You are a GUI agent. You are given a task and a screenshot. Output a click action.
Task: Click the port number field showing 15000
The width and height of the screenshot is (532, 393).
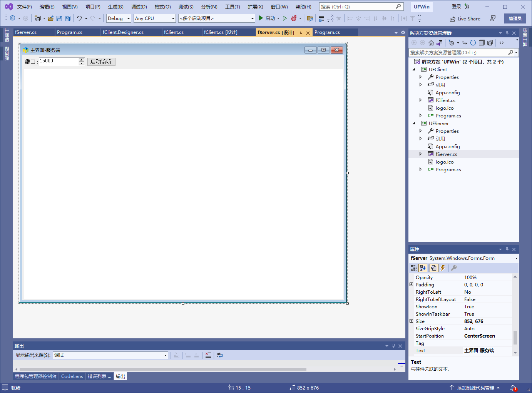[59, 62]
